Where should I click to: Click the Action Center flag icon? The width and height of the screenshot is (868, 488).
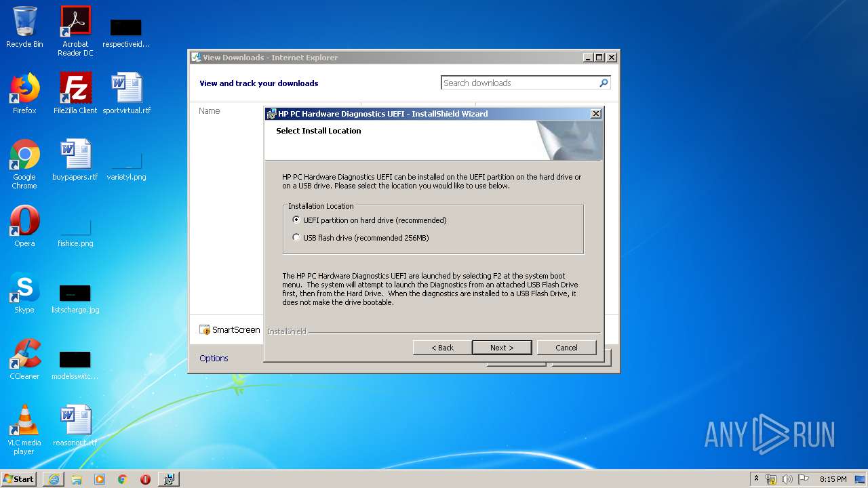tap(804, 479)
